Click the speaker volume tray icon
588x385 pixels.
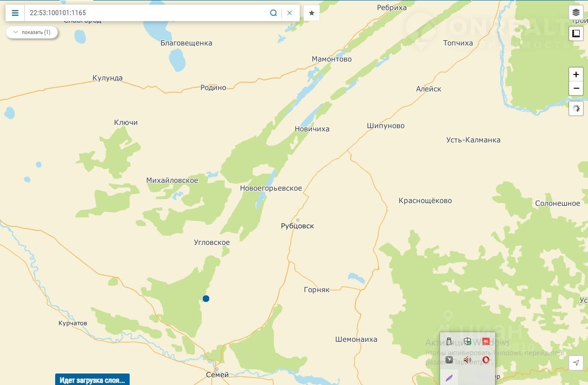(468, 360)
